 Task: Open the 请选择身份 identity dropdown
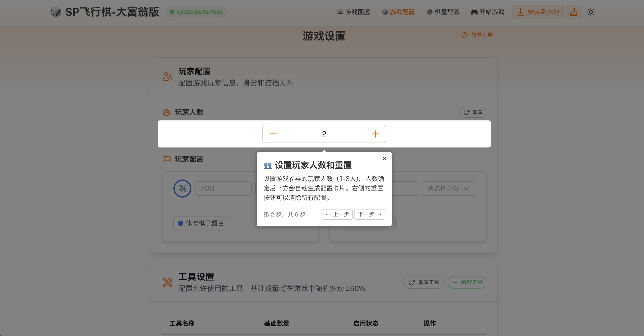tap(449, 189)
